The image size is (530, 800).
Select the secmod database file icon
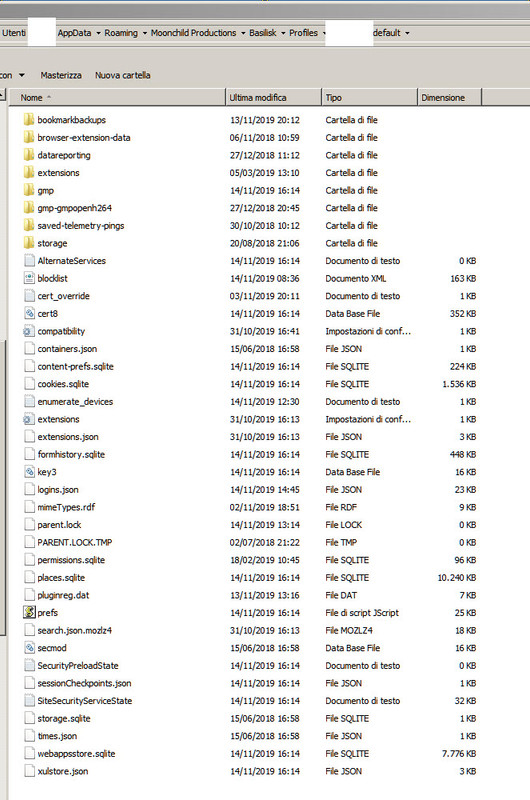[30, 648]
